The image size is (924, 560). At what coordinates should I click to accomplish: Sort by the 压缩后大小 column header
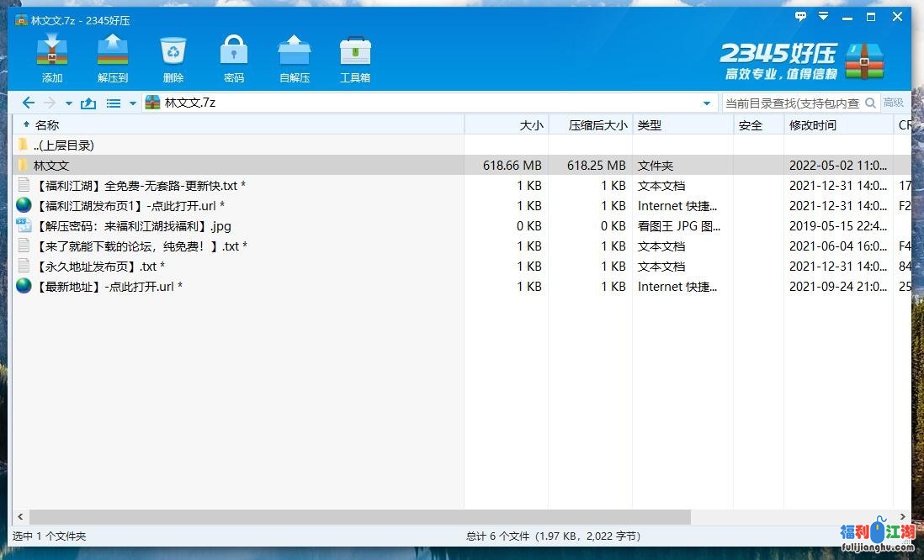click(597, 125)
